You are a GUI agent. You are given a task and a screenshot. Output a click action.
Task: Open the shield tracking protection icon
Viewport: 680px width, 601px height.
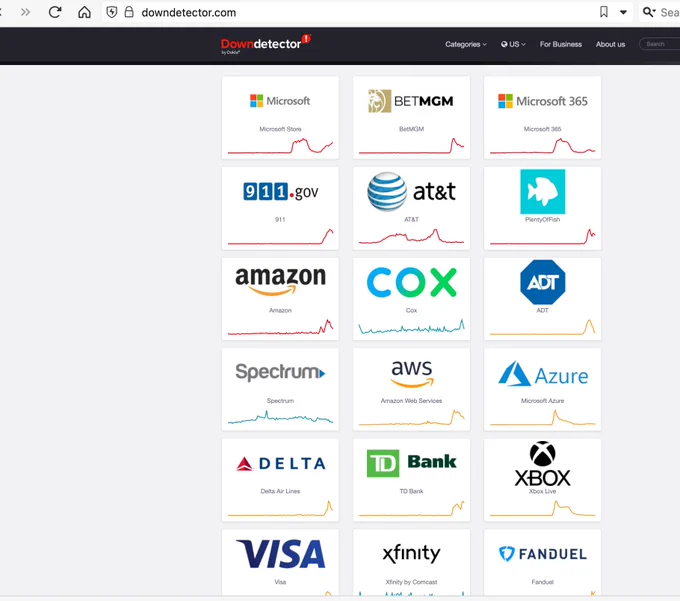coord(111,12)
